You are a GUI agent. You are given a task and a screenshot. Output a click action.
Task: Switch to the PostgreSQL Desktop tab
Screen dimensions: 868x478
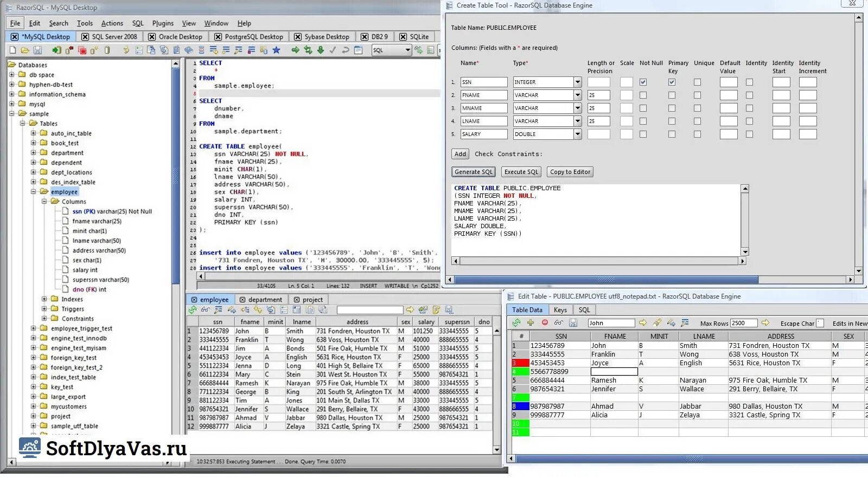click(x=248, y=37)
